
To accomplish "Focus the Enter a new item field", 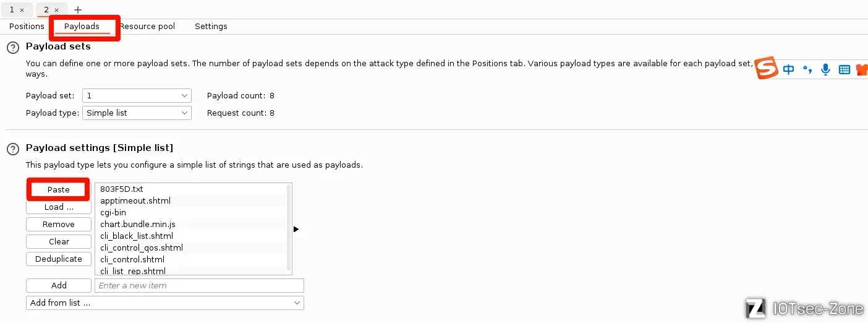I will click(199, 286).
